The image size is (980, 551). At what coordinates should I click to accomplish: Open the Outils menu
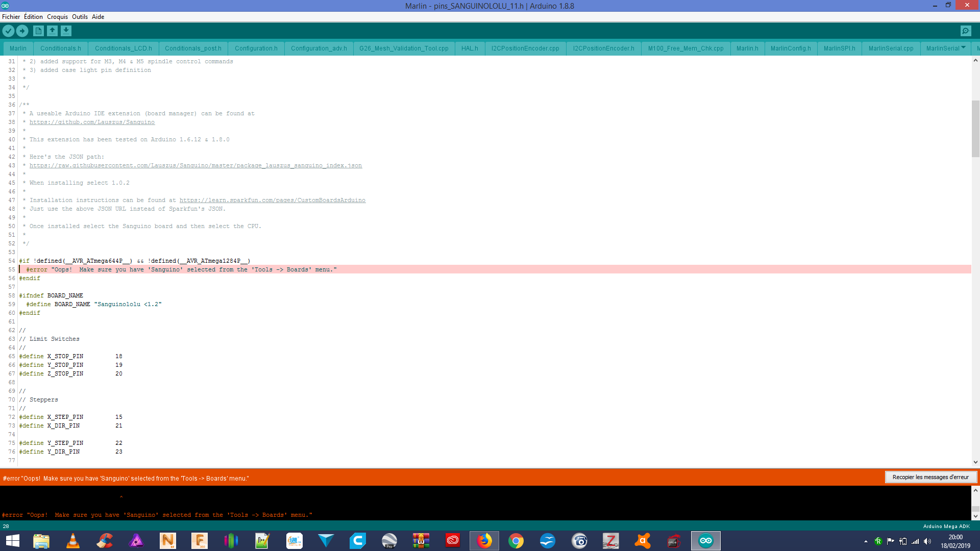pyautogui.click(x=80, y=17)
